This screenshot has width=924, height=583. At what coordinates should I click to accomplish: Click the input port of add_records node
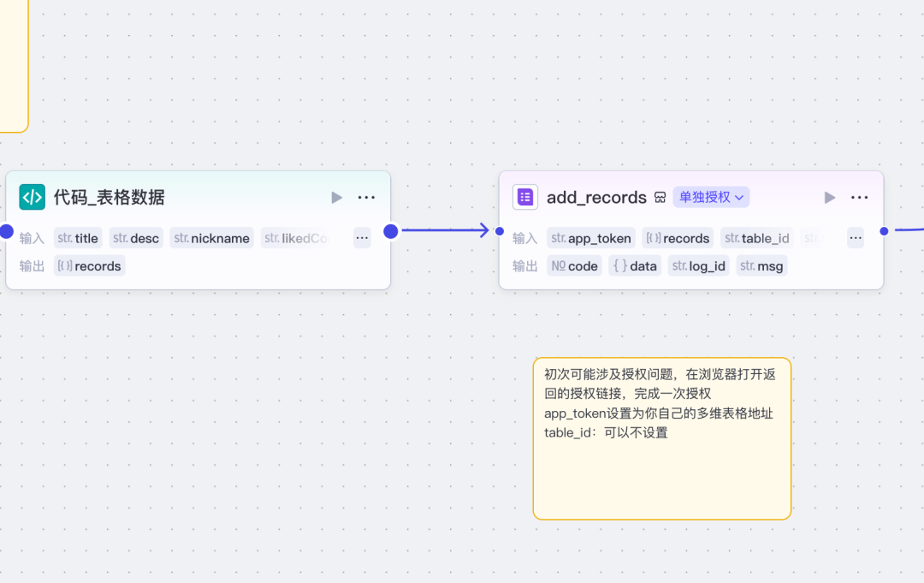click(x=500, y=231)
